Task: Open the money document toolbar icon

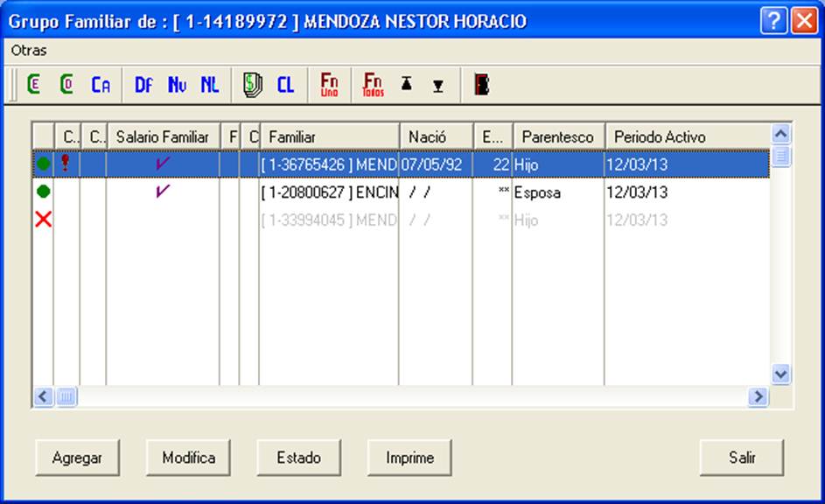Action: click(253, 85)
